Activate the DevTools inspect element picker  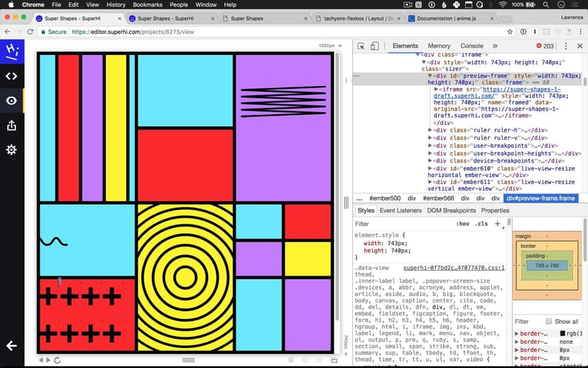(x=361, y=46)
